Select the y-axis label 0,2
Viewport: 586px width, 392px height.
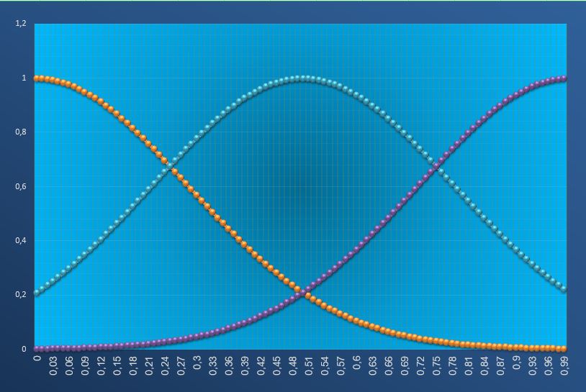point(20,296)
